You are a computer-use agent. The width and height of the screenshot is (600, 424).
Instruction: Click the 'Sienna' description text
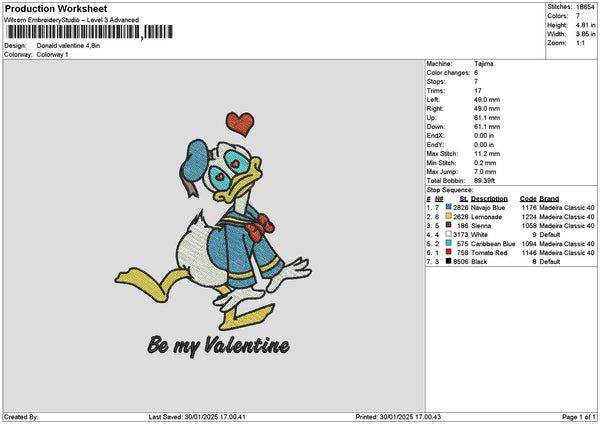point(481,226)
